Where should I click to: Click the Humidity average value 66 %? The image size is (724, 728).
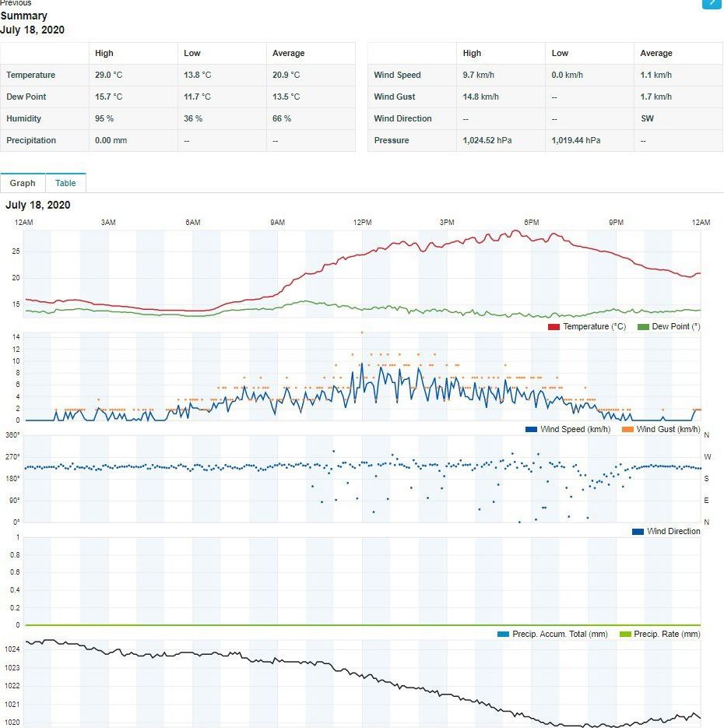(x=282, y=118)
